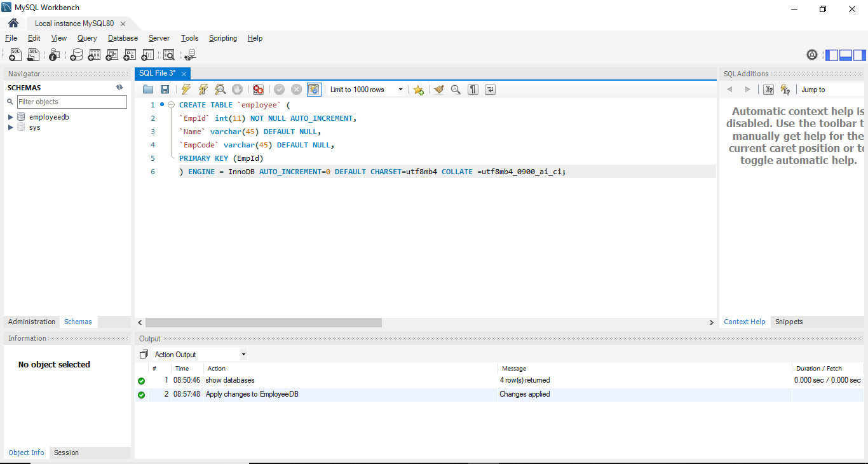Get context help for caret position
Viewport: 868px width, 464px height.
click(x=768, y=90)
